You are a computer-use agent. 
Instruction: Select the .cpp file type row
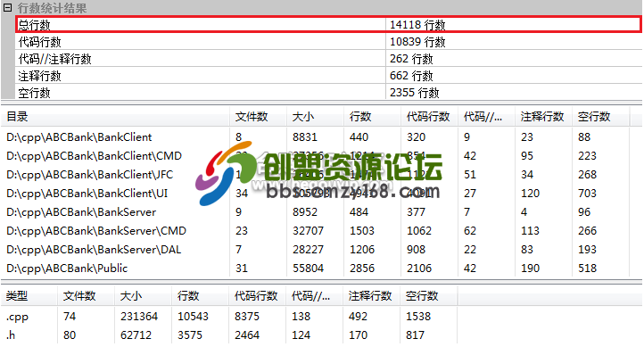(228, 317)
